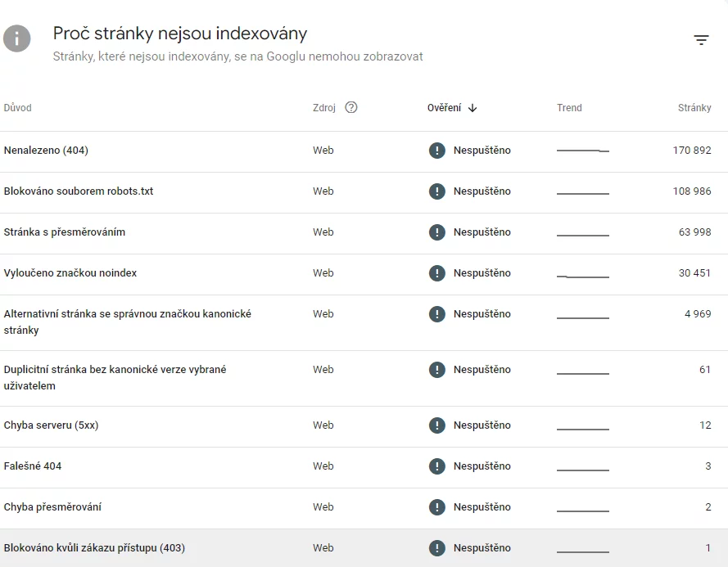Open Vyloučeno značkou noindex row

[x=364, y=274]
